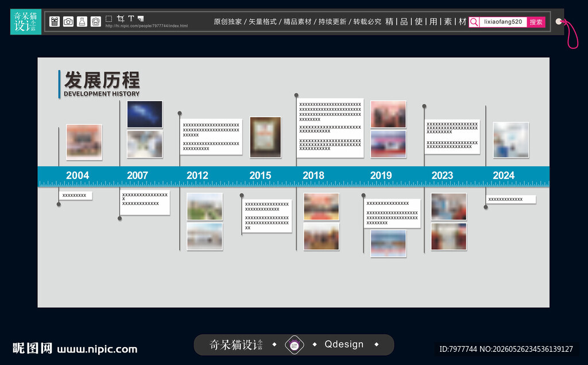This screenshot has width=588, height=365.
Task: Select the 2004 year marker
Action: point(78,176)
